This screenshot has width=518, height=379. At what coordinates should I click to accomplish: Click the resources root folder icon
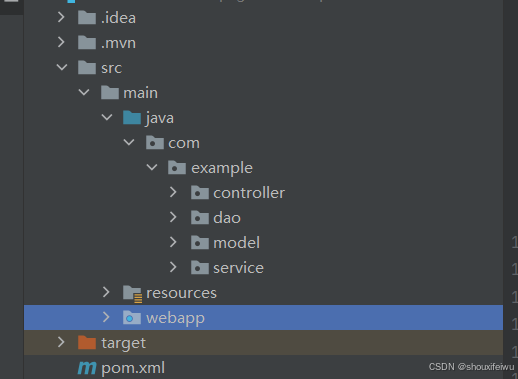[x=132, y=294]
